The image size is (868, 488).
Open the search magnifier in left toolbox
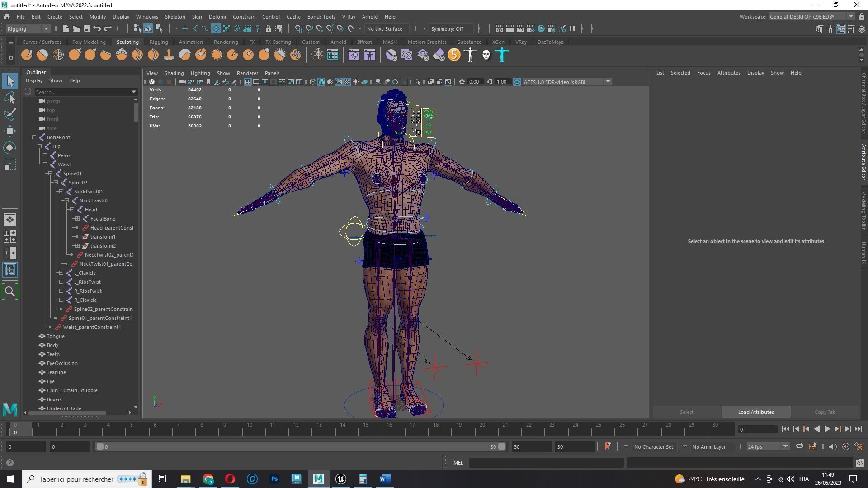tap(10, 291)
